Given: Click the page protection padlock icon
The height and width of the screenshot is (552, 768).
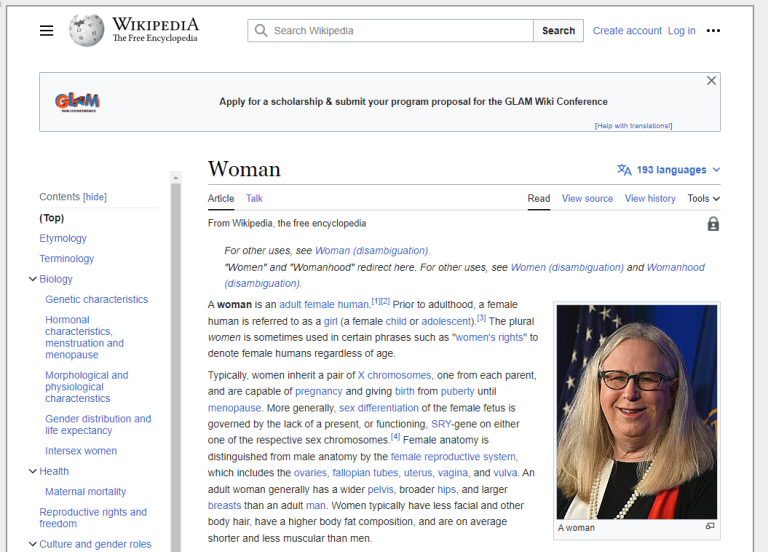Looking at the screenshot, I should coord(713,224).
